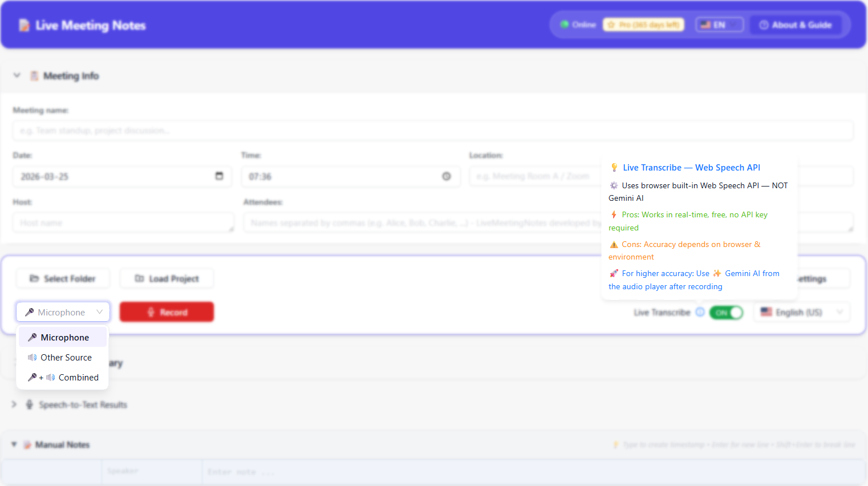This screenshot has height=486, width=868.
Task: Click the Load Project button
Action: (167, 278)
